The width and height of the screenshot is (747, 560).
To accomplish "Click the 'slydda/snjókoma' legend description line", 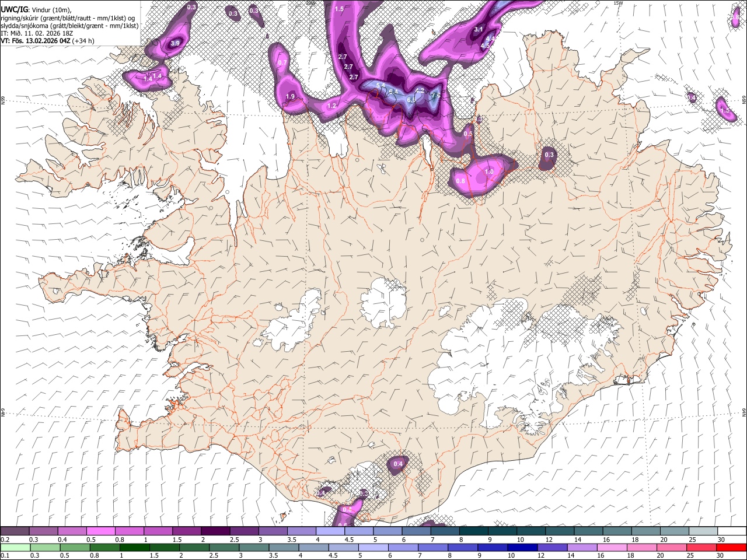I will point(69,26).
